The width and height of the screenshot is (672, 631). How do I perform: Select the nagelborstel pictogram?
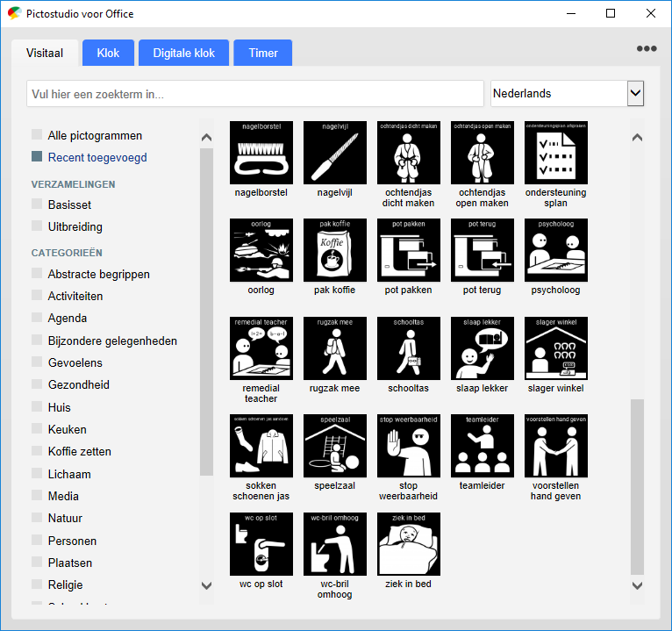[261, 153]
